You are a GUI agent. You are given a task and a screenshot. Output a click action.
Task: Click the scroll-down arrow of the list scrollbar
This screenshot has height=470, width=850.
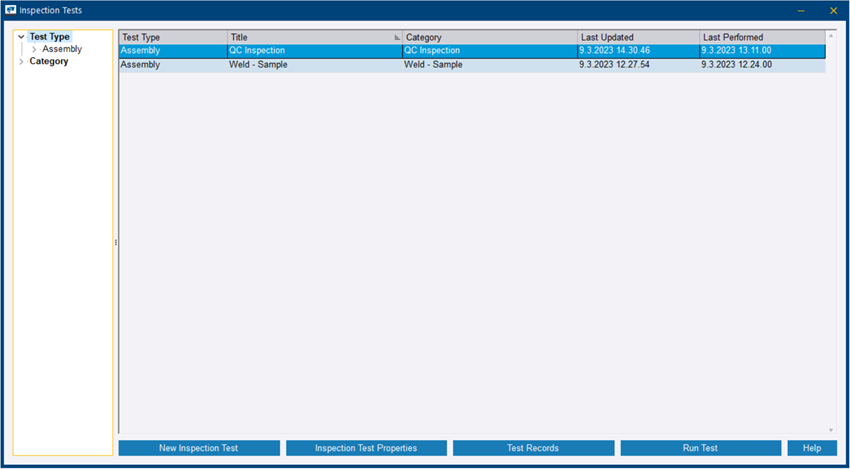[x=831, y=429]
